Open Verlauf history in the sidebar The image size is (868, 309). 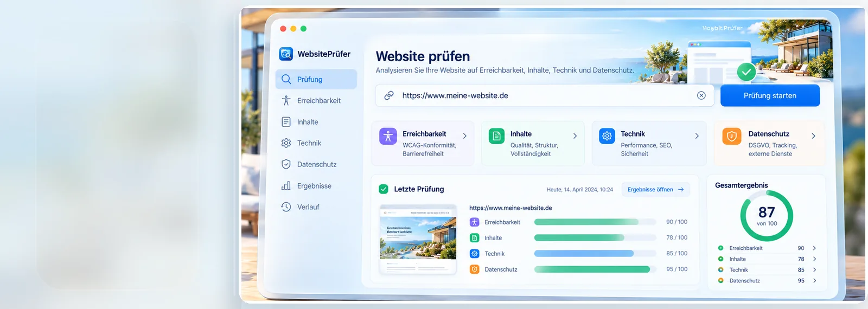pyautogui.click(x=316, y=207)
